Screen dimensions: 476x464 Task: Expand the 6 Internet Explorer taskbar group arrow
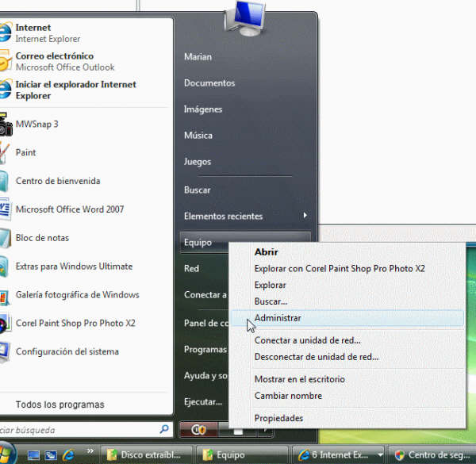point(380,455)
